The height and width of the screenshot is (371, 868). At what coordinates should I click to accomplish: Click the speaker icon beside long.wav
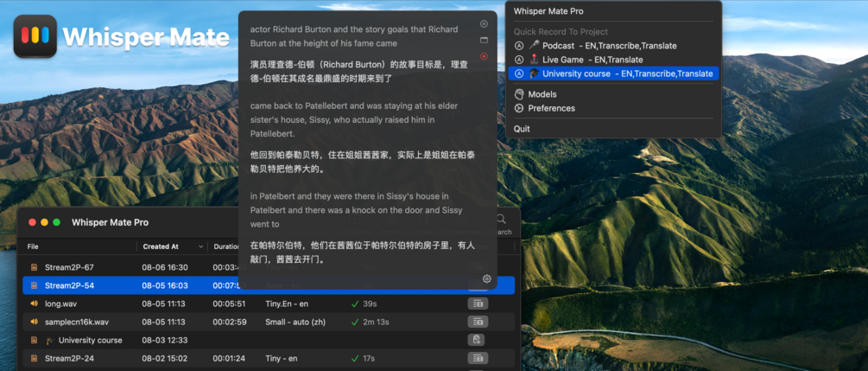coord(35,304)
